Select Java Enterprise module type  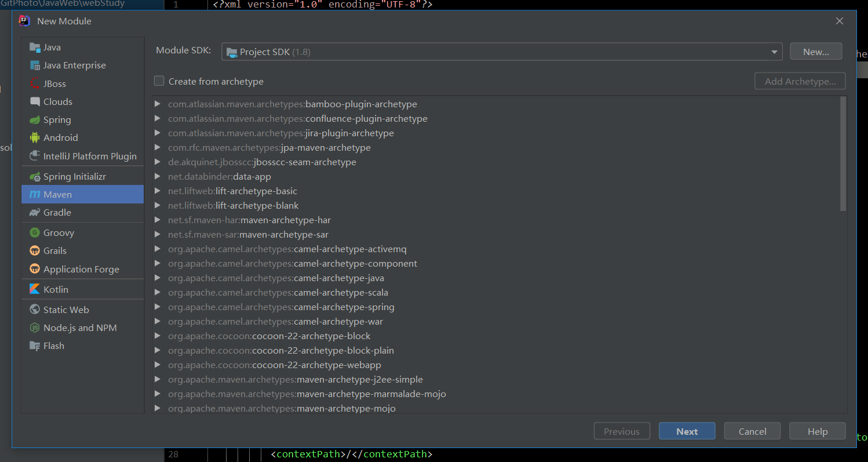coord(82,66)
